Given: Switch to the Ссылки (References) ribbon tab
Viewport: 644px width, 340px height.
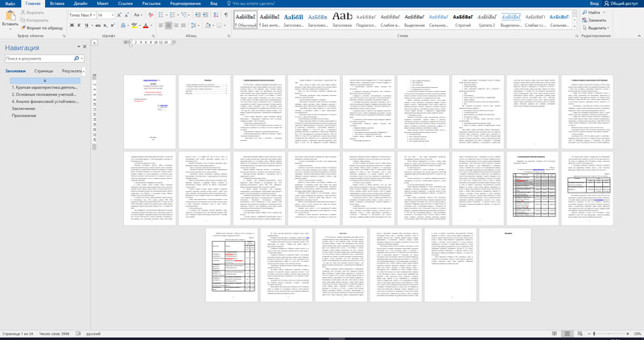Looking at the screenshot, I should point(126,3).
